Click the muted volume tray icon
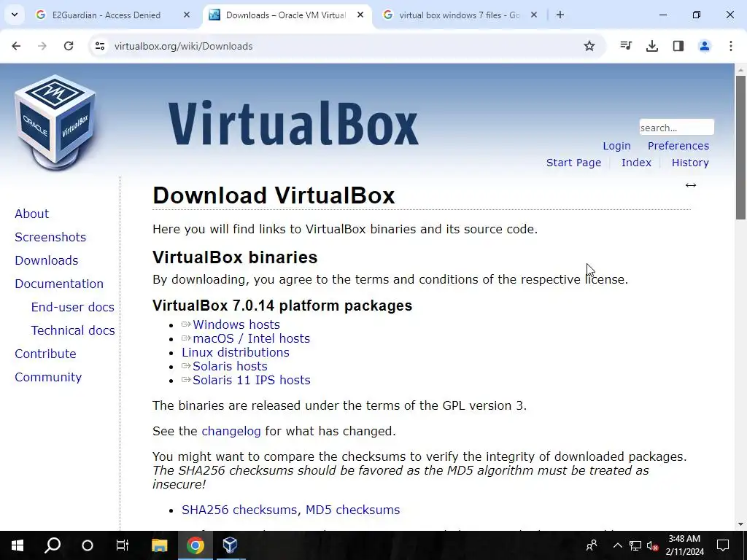 (653, 545)
